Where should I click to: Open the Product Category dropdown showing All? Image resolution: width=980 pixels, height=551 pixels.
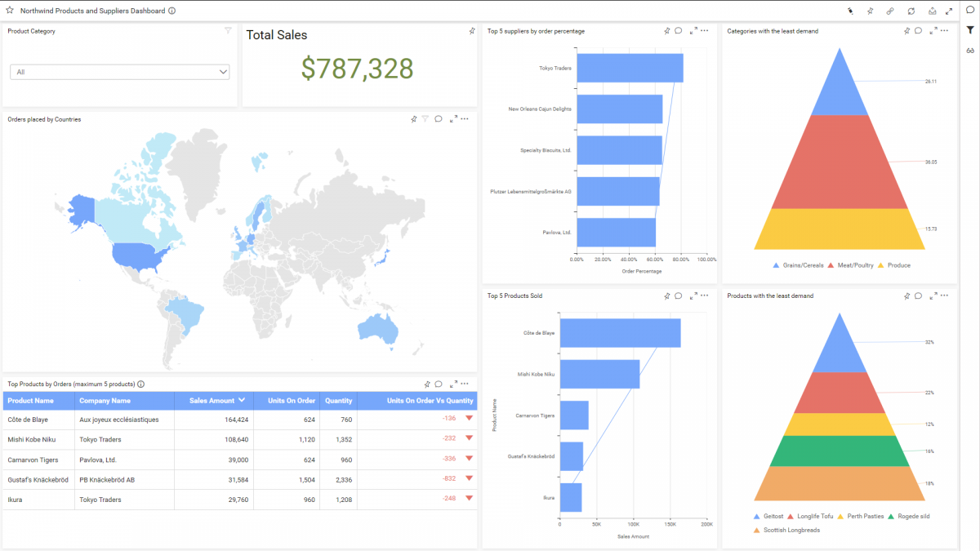119,72
